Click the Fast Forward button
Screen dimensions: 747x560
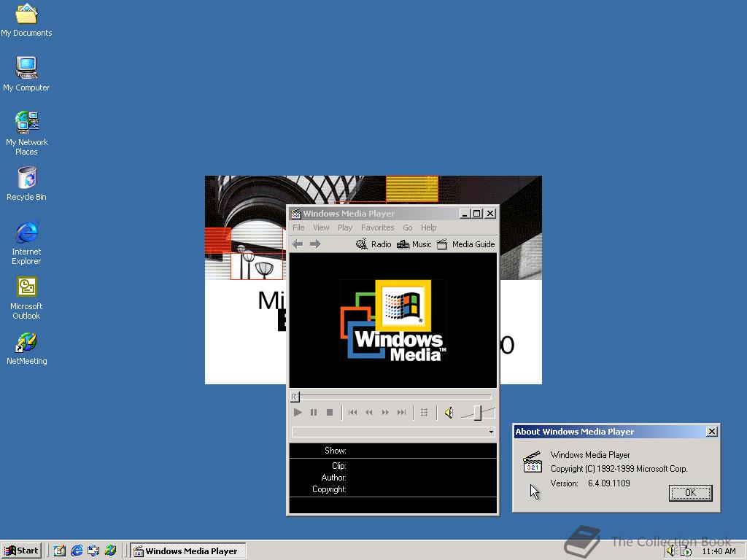pyautogui.click(x=385, y=413)
